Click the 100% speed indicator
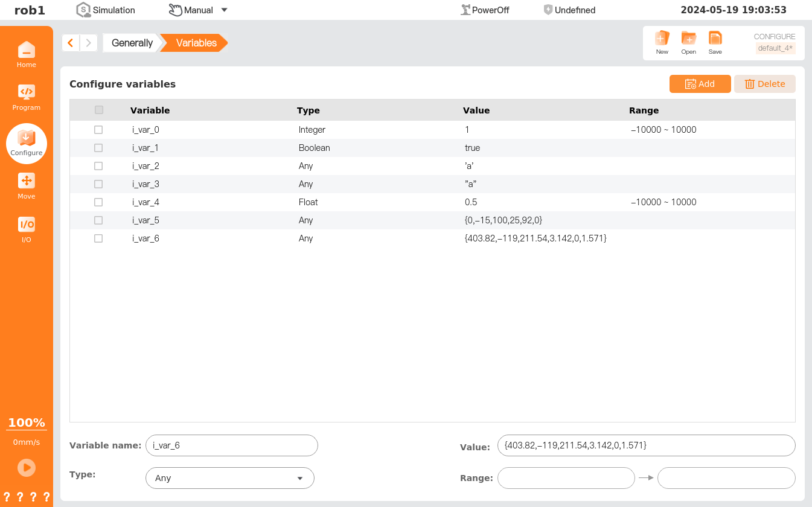812x507 pixels. coord(26,422)
